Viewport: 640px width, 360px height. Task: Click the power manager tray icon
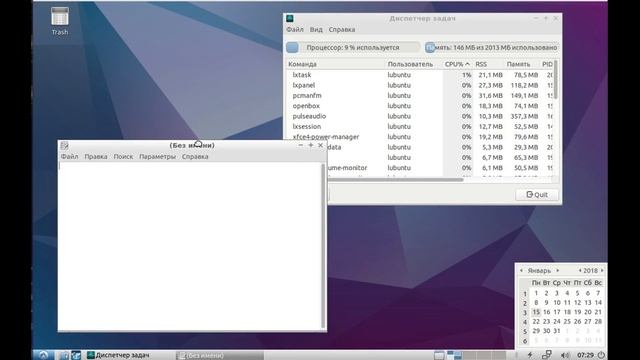[530, 356]
